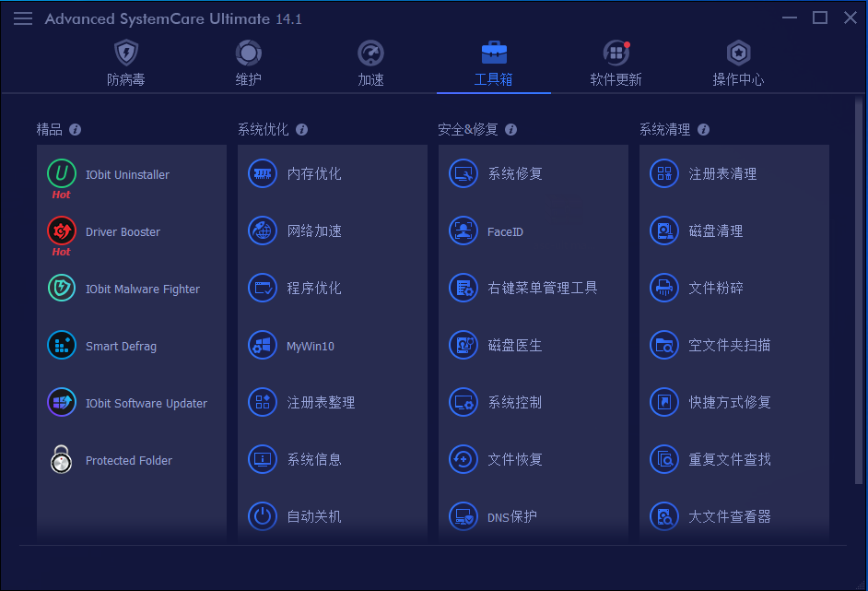
Task: Click the IObit Malware Fighter icon
Action: point(62,288)
